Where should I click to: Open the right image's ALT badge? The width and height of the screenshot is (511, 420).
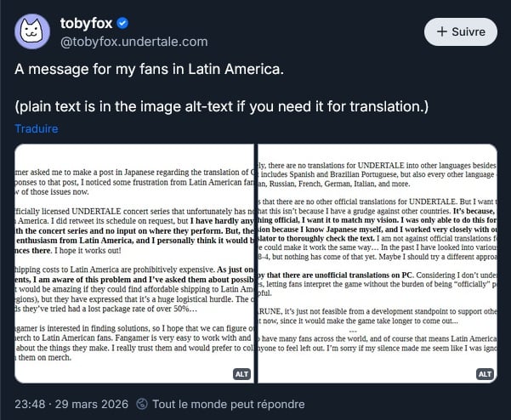point(485,373)
